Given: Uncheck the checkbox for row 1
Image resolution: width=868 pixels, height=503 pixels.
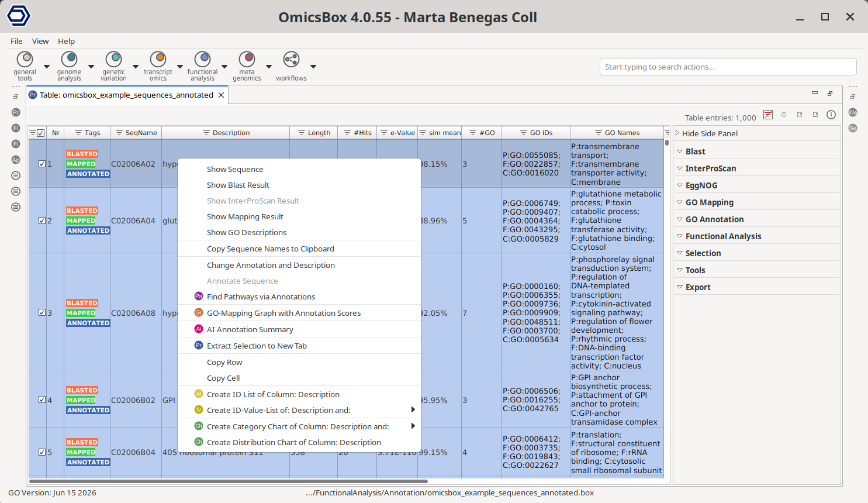Looking at the screenshot, I should pos(42,164).
